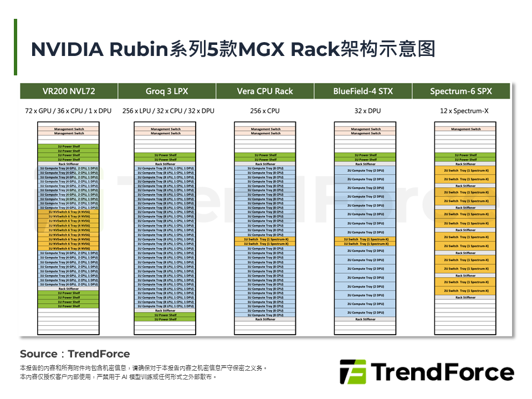
Task: Click the '32 x DPU' spec text
Action: 368,111
